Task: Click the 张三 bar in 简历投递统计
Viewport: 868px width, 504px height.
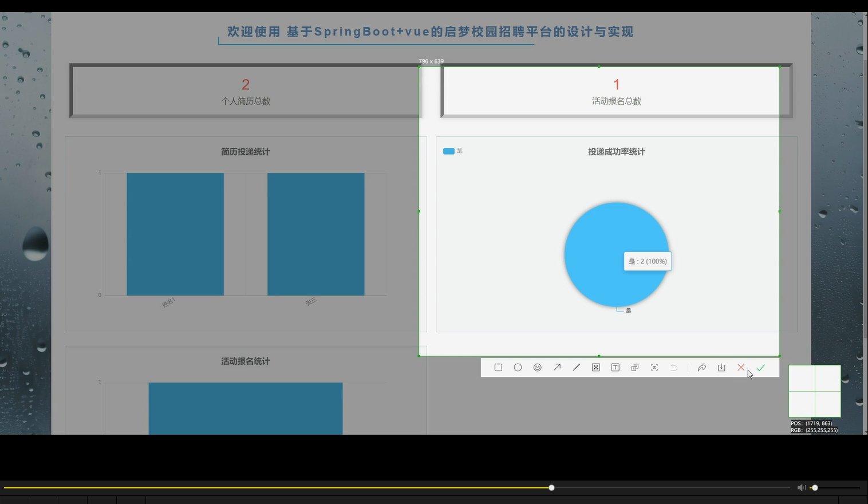Action: tap(316, 234)
